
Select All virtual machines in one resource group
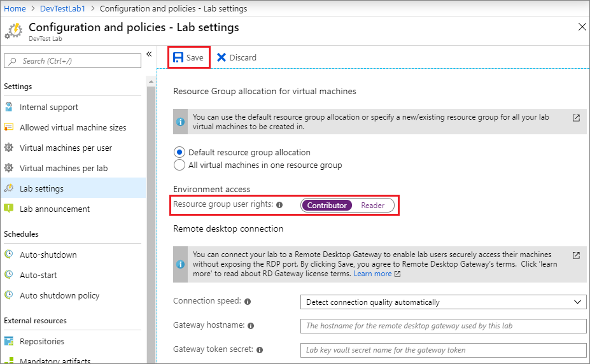point(179,165)
